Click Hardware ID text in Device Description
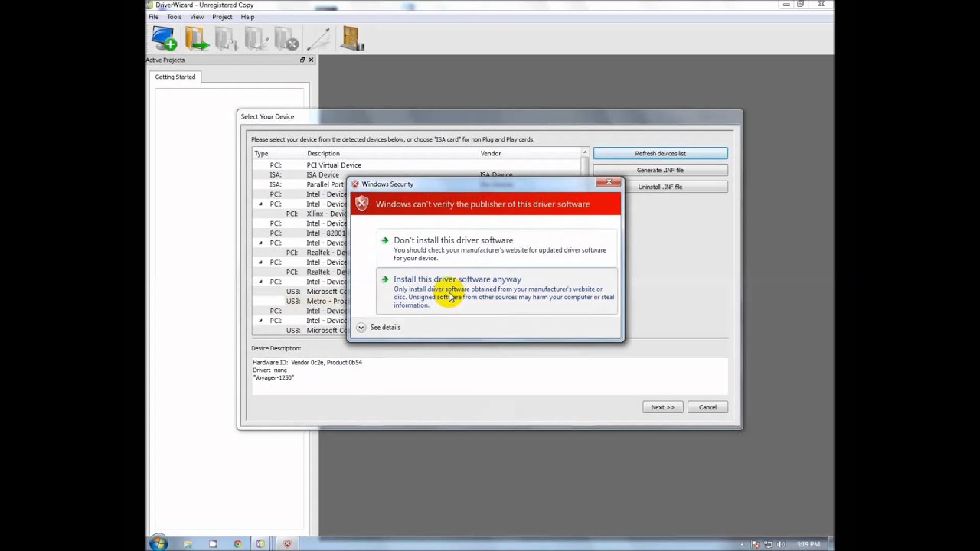 308,363
